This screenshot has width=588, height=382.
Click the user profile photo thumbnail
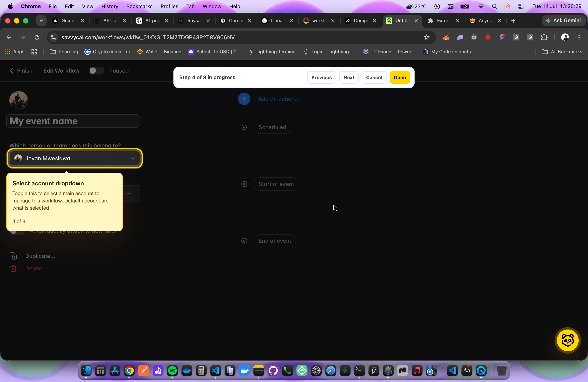pos(18,100)
